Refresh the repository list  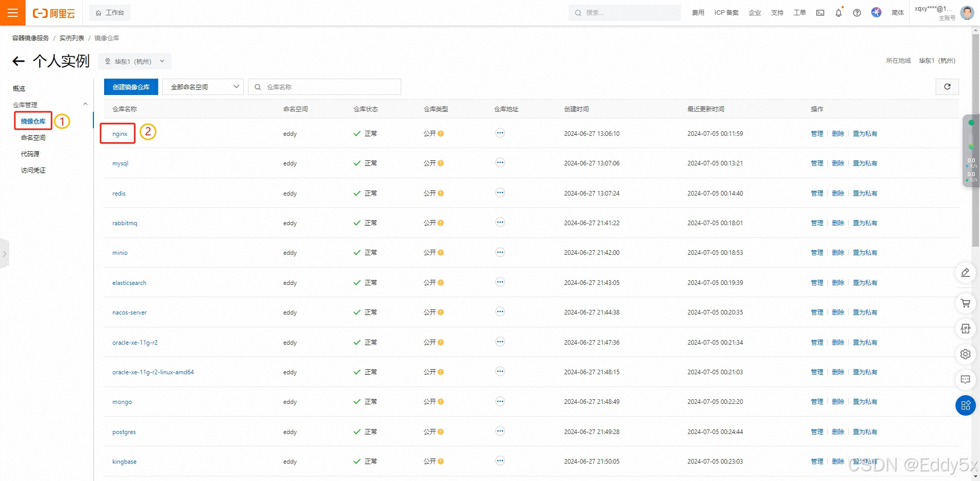point(947,87)
